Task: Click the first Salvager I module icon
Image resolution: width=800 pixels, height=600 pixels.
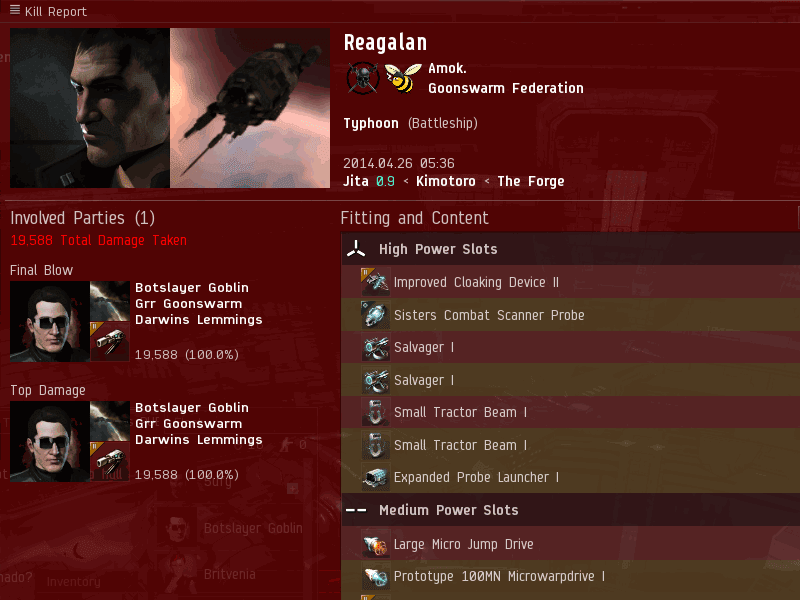Action: tap(376, 347)
